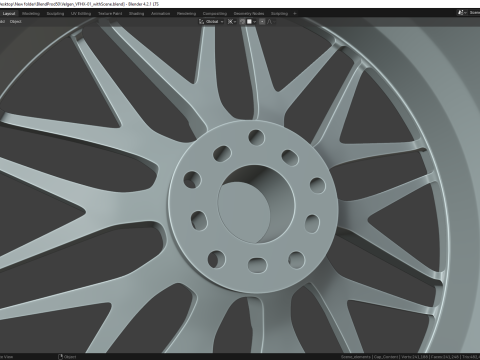Switch to the Rendering workspace tab
480x360 pixels.
tap(186, 14)
